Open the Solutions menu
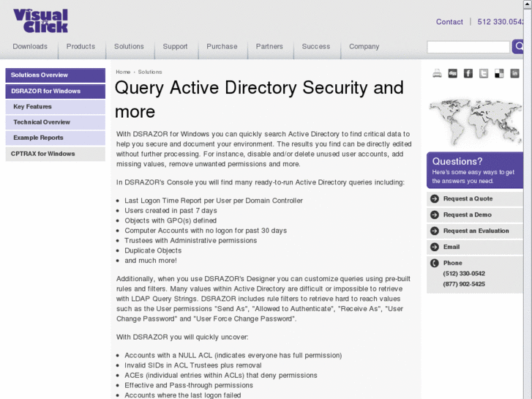This screenshot has height=399, width=532. 129,47
